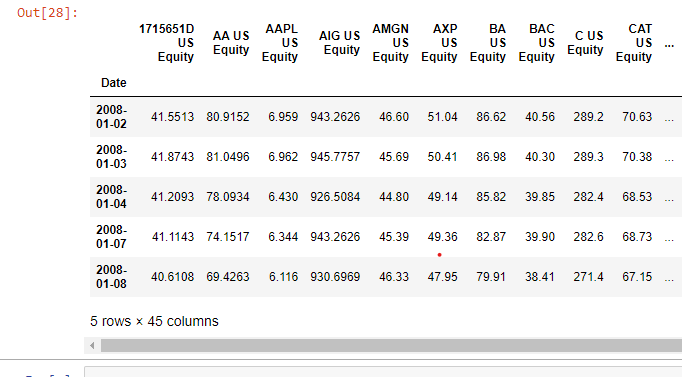Click the cell value 41.5513
The image size is (682, 377).
pos(172,117)
